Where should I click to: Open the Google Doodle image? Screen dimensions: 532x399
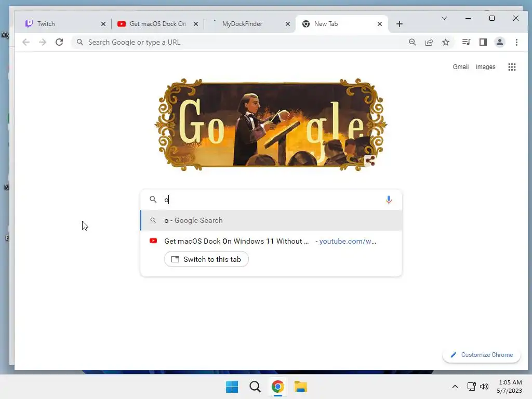pyautogui.click(x=271, y=125)
